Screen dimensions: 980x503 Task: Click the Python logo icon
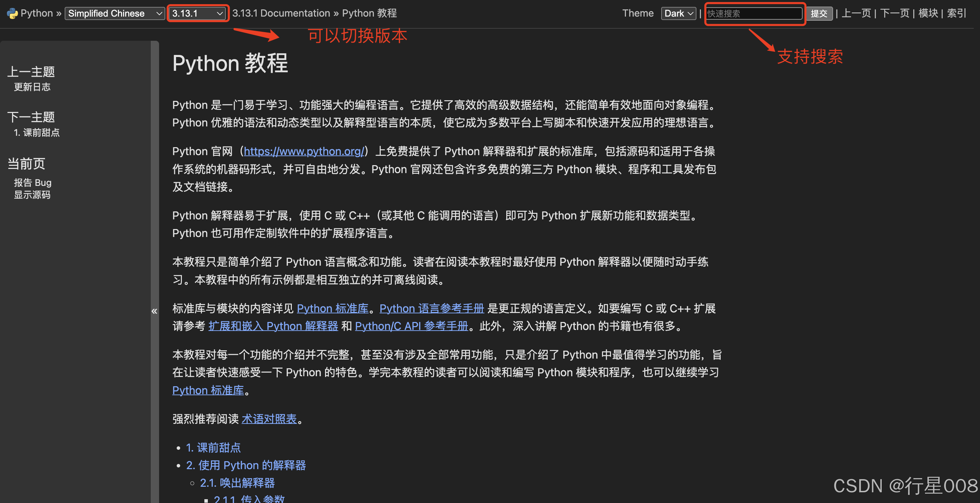[12, 13]
